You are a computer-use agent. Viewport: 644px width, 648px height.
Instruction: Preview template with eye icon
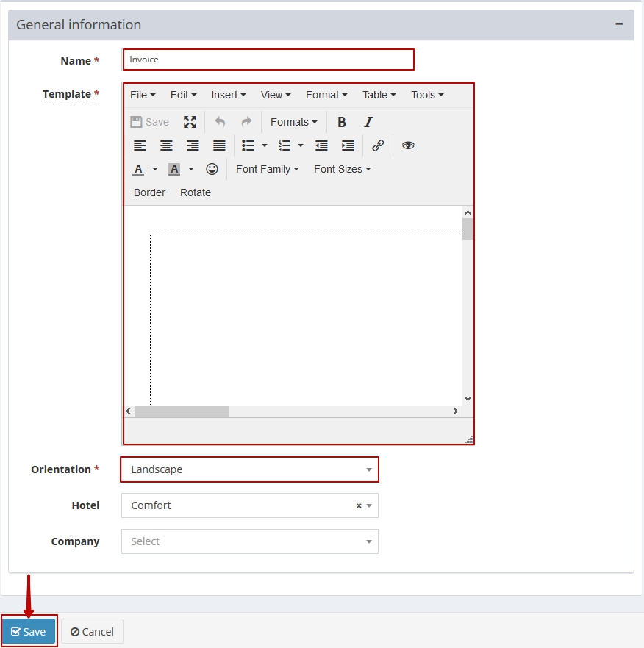point(408,145)
